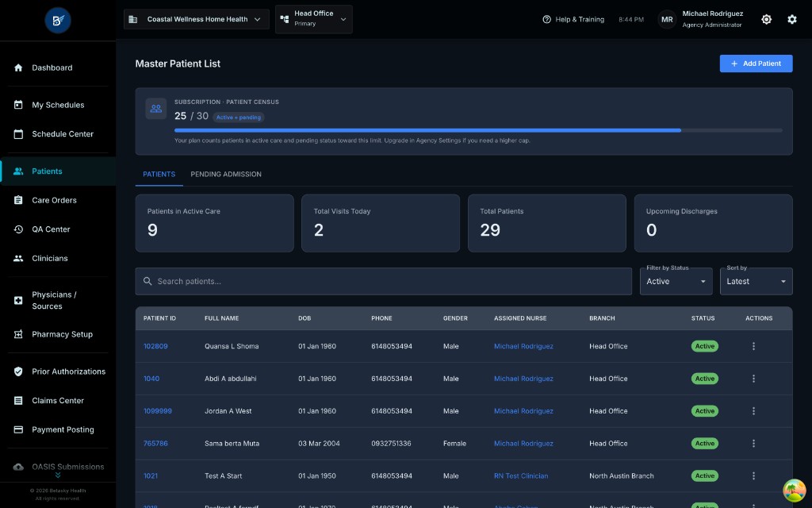Open the settings gear icon
The width and height of the screenshot is (812, 508).
792,19
